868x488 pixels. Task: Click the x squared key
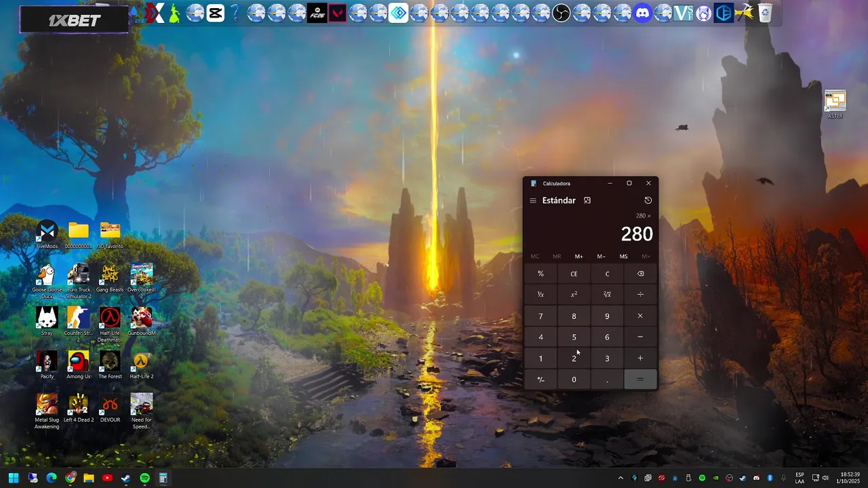click(x=574, y=295)
